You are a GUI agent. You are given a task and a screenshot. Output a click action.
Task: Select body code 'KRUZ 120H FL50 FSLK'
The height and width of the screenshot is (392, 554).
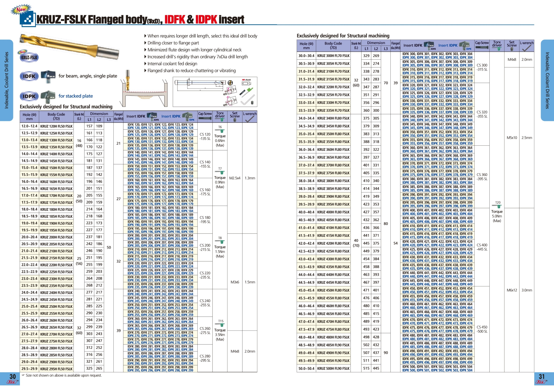[56, 126]
